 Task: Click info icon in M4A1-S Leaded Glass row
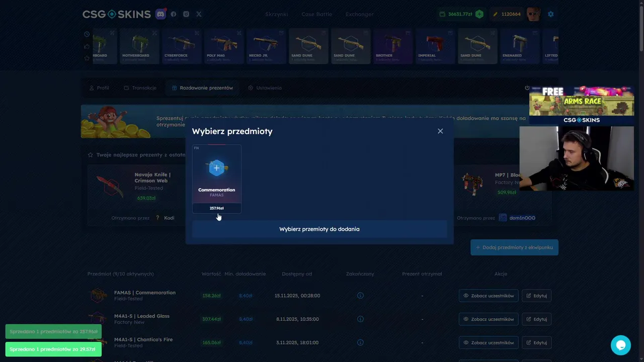coord(360,319)
